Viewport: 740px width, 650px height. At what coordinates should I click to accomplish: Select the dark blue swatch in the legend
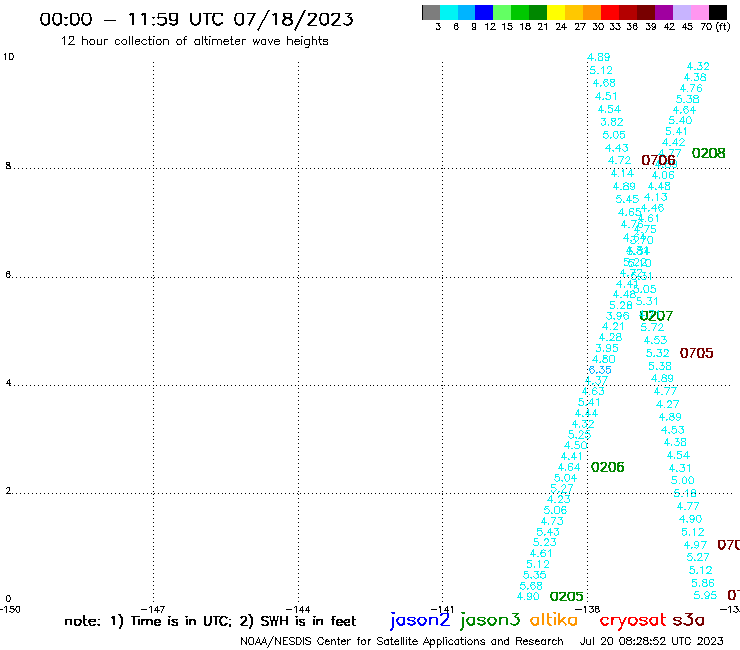pos(484,12)
